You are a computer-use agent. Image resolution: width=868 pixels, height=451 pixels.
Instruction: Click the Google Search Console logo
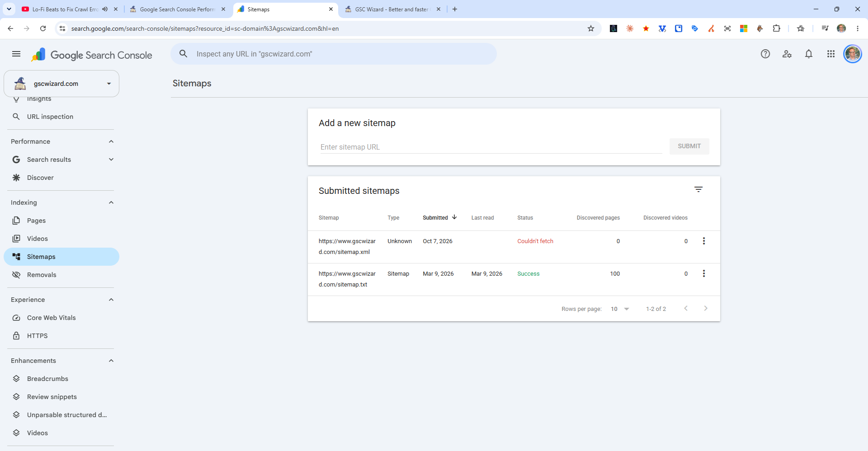click(x=92, y=55)
